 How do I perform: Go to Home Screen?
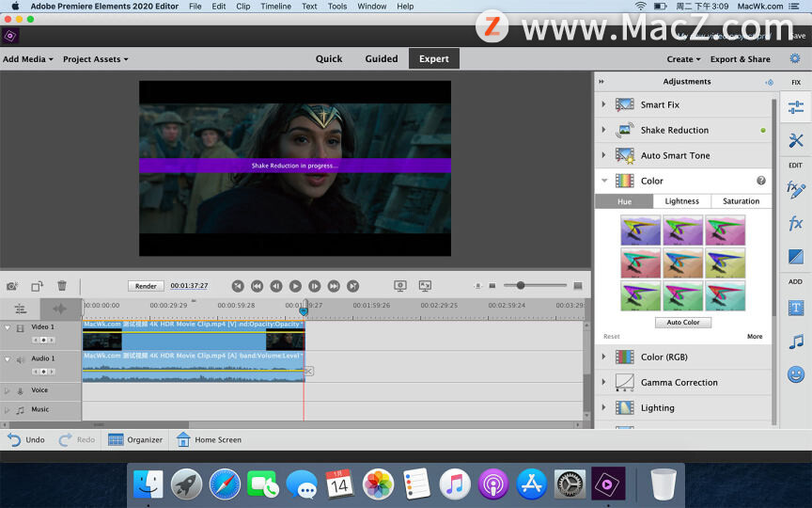pos(209,439)
